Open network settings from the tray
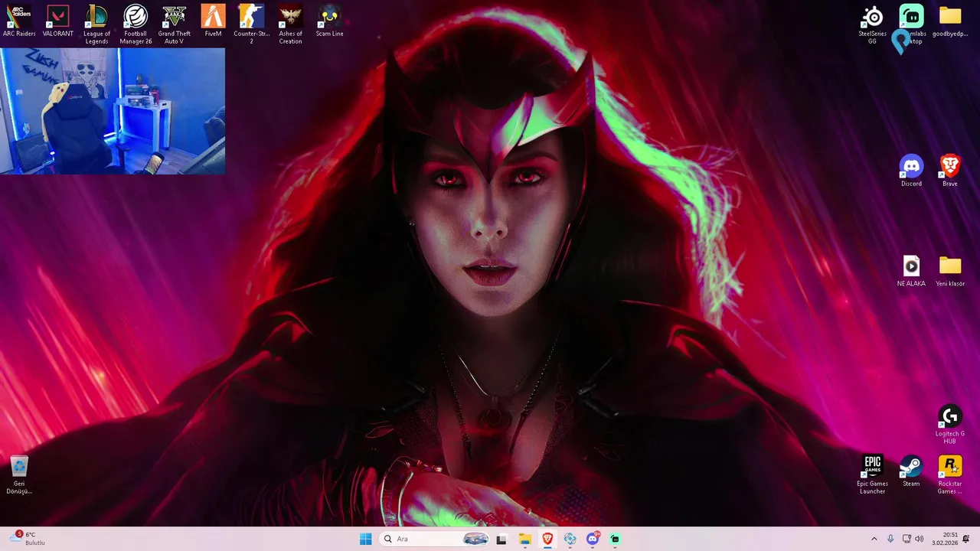The height and width of the screenshot is (551, 980). click(x=906, y=539)
